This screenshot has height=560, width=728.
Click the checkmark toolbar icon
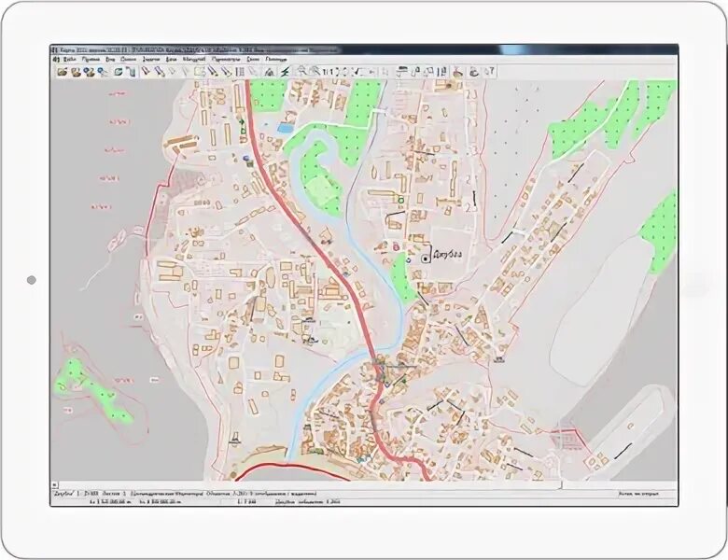(x=357, y=72)
